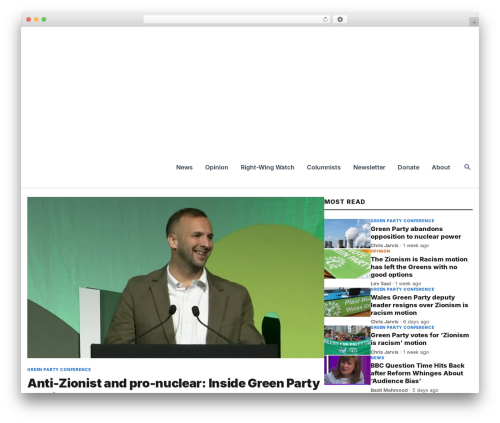Image resolution: width=500 pixels, height=423 pixels.
Task: Open BBC Question Time presenter thumbnail
Action: (347, 370)
